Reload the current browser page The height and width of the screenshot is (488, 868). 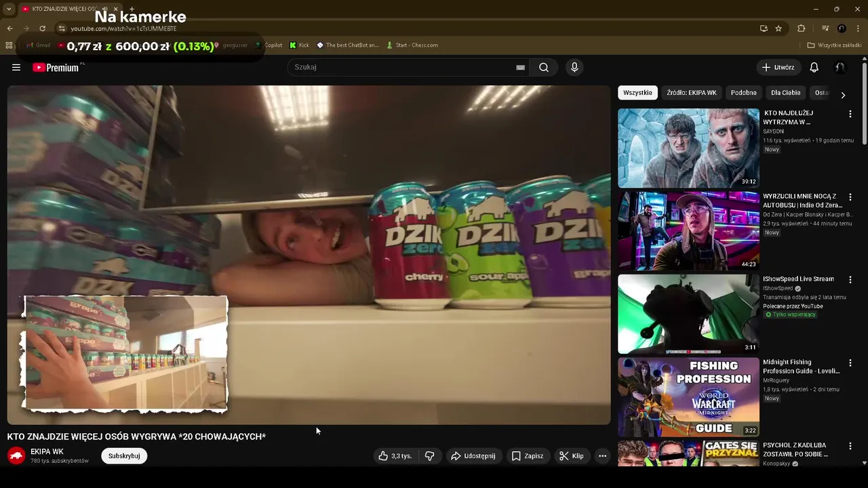42,28
